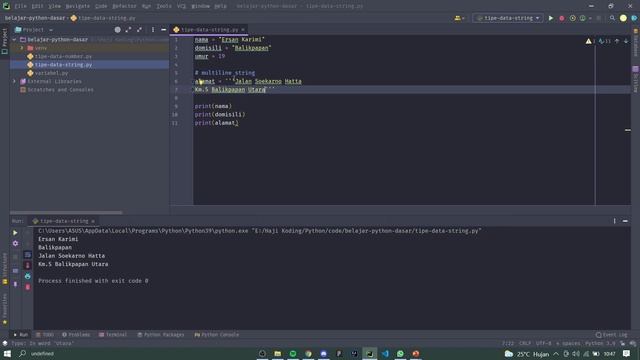This screenshot has width=640, height=360.
Task: Open Project panel options menu
Action: coord(153,30)
